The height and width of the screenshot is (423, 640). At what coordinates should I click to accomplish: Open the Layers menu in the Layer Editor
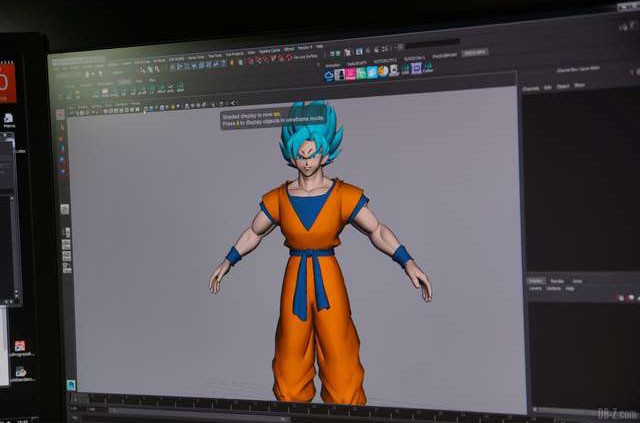coord(535,288)
